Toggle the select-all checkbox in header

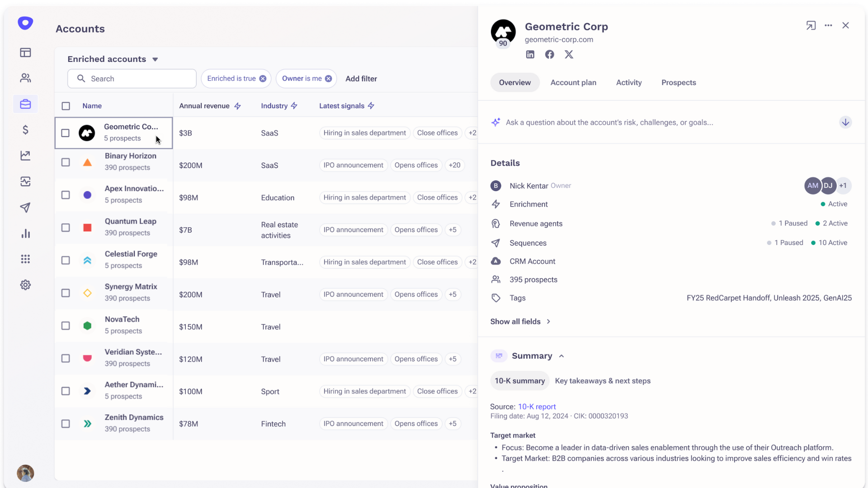coord(66,106)
